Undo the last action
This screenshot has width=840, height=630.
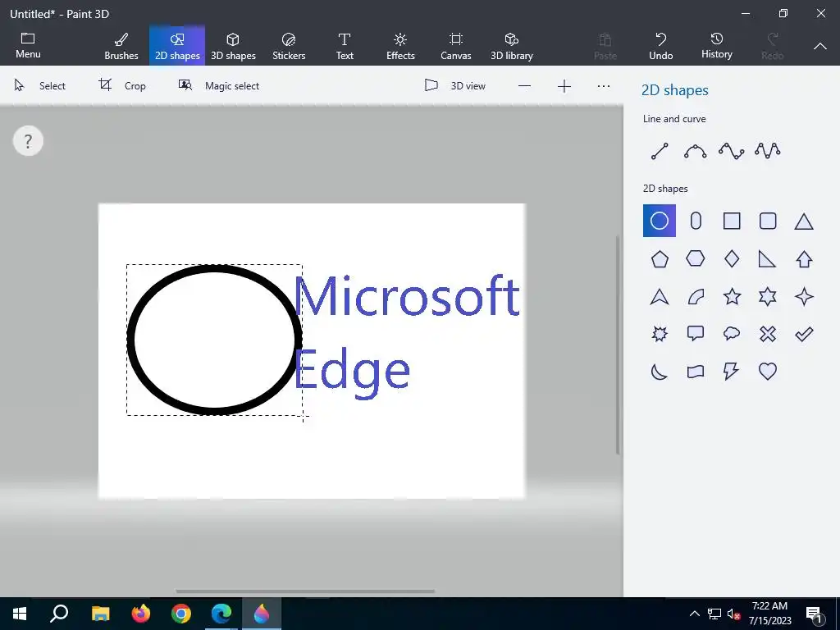click(661, 47)
